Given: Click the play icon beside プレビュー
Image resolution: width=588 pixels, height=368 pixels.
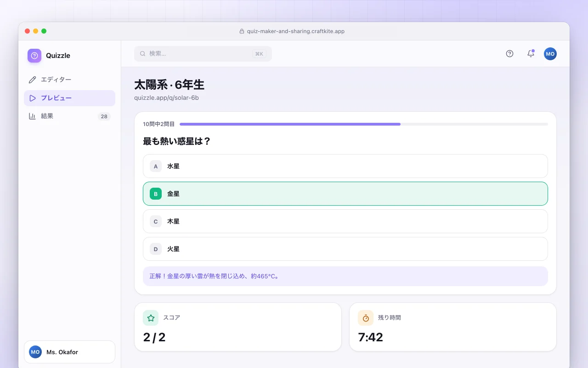Looking at the screenshot, I should tap(32, 98).
